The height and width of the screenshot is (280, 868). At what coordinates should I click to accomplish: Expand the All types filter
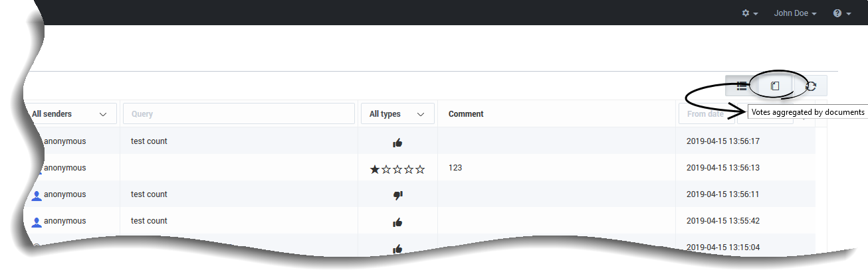point(397,114)
